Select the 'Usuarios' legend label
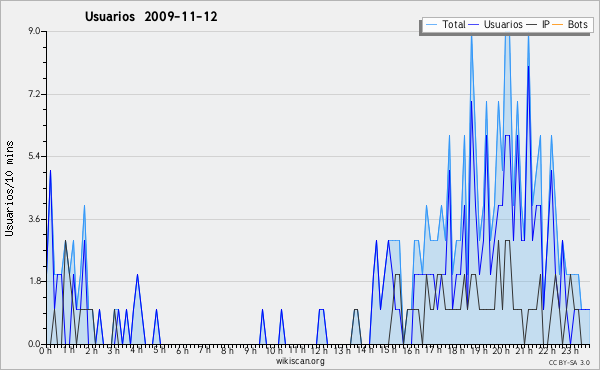This screenshot has width=600, height=370. pyautogui.click(x=503, y=24)
